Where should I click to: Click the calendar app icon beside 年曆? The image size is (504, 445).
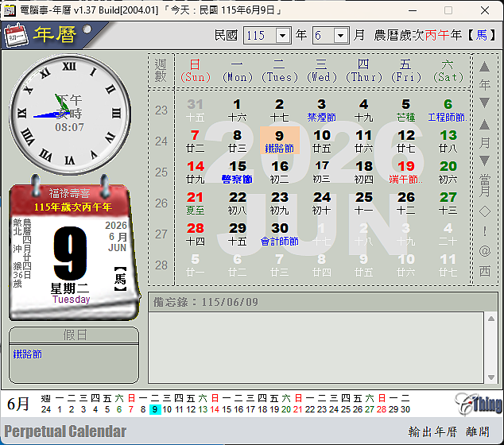coord(16,35)
